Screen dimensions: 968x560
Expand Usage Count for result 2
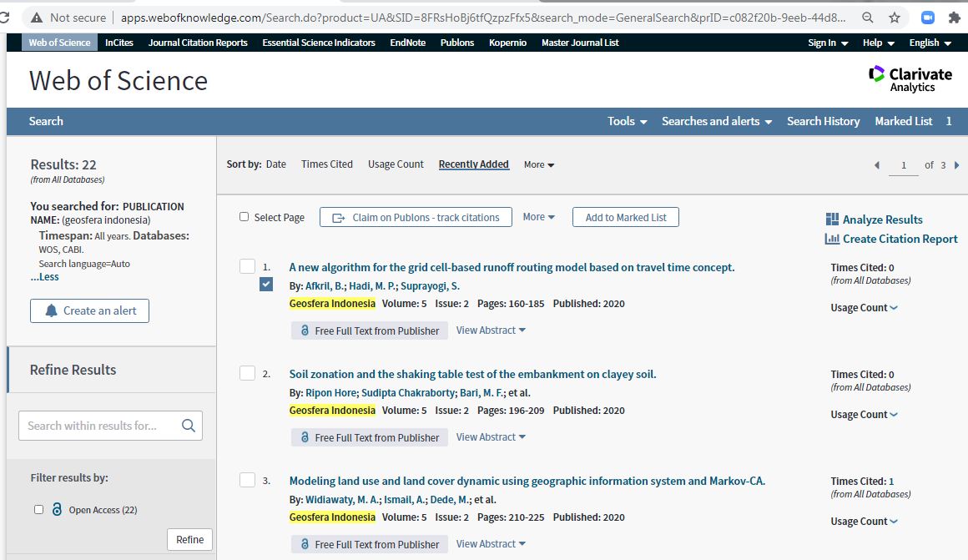[864, 414]
